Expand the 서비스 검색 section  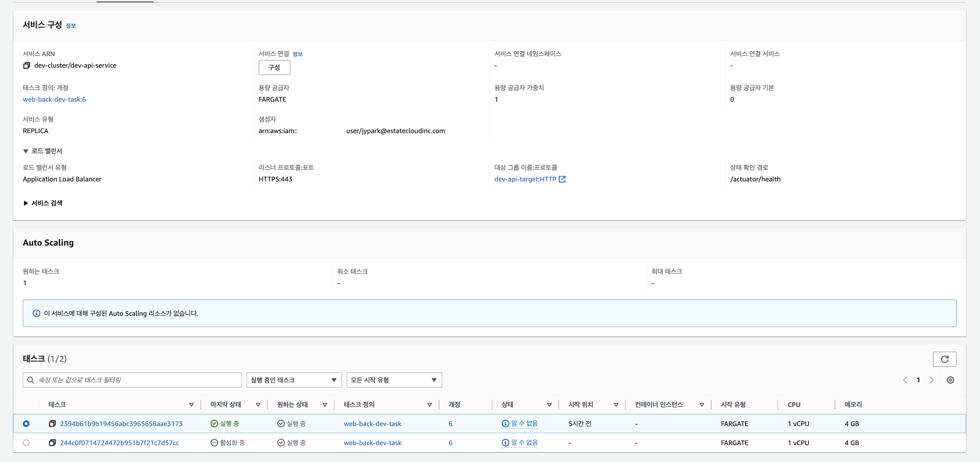(x=25, y=203)
